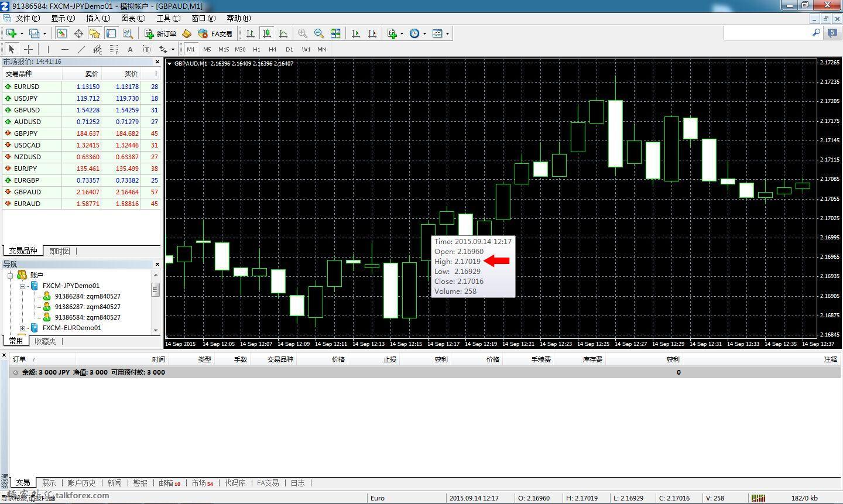The height and width of the screenshot is (504, 843).
Task: Tile chart windows with the grid icon
Action: (x=335, y=33)
